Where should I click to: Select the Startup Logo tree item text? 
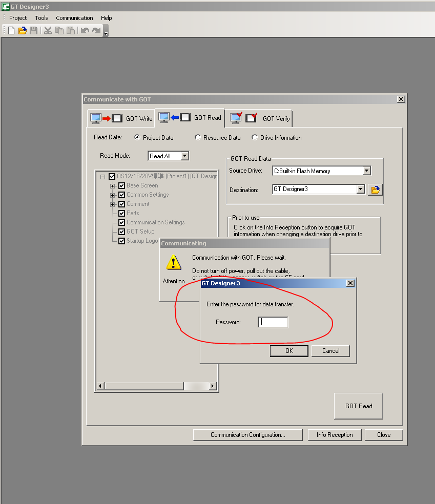(142, 241)
